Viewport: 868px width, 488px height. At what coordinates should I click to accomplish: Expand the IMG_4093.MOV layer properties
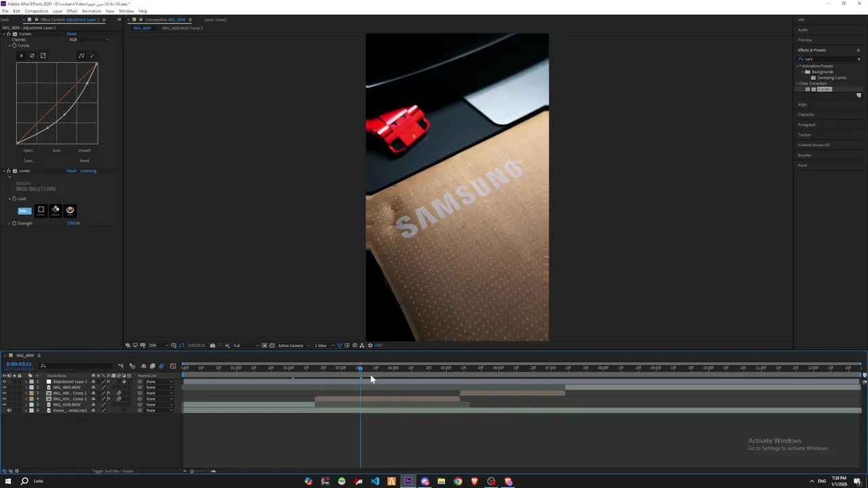click(26, 387)
